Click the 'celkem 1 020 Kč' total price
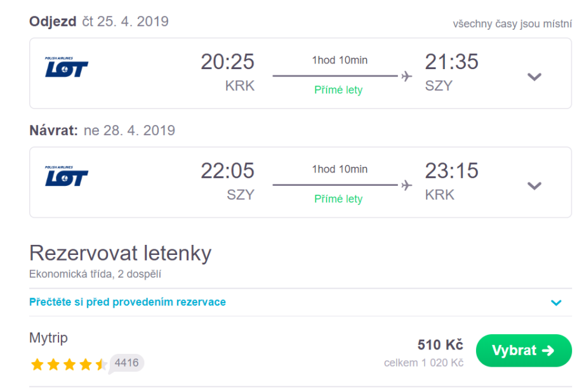584x392 pixels. pos(423,363)
